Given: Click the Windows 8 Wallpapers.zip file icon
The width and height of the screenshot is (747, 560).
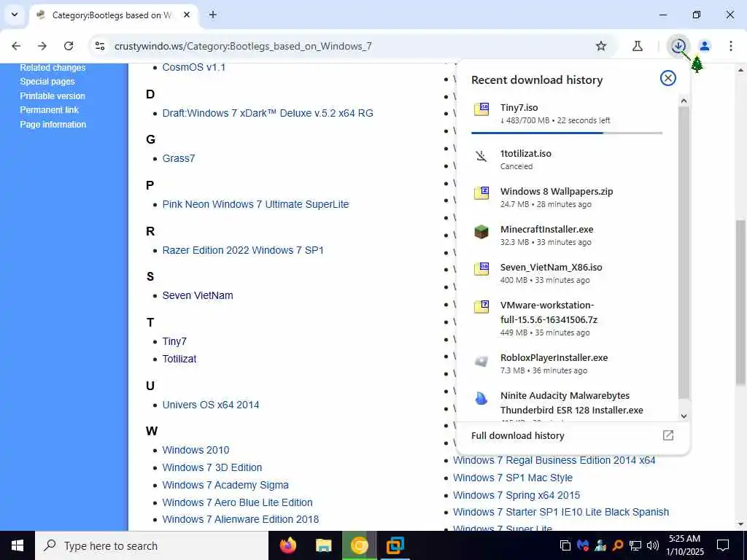Looking at the screenshot, I should click(481, 192).
